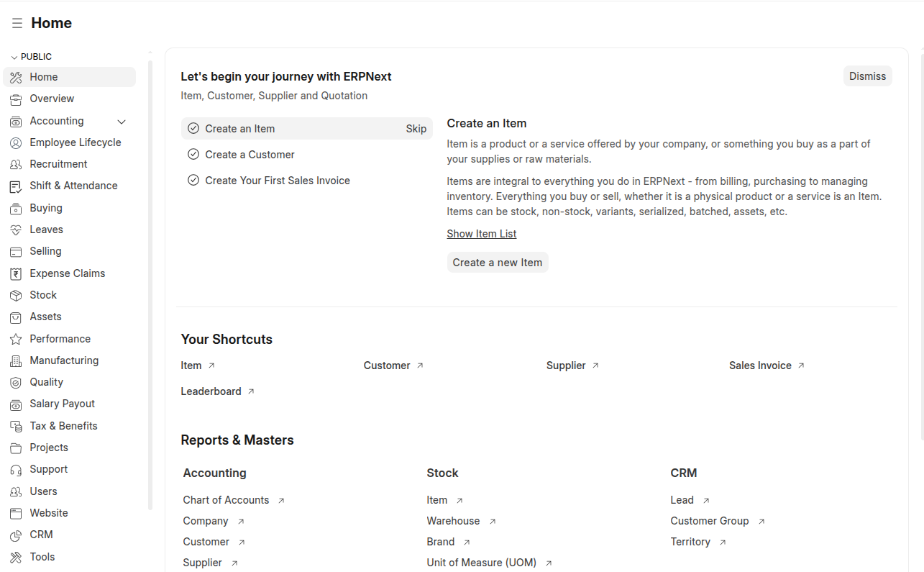Click the Projects folder icon
924x572 pixels.
click(16, 448)
